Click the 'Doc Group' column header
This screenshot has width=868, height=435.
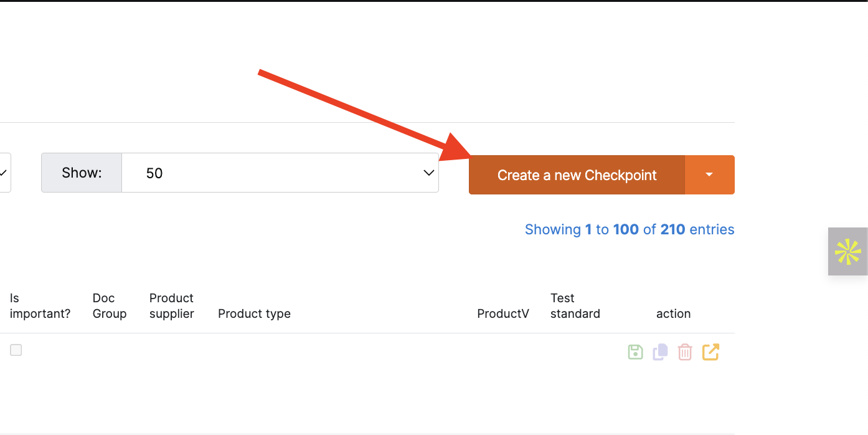[x=110, y=306]
